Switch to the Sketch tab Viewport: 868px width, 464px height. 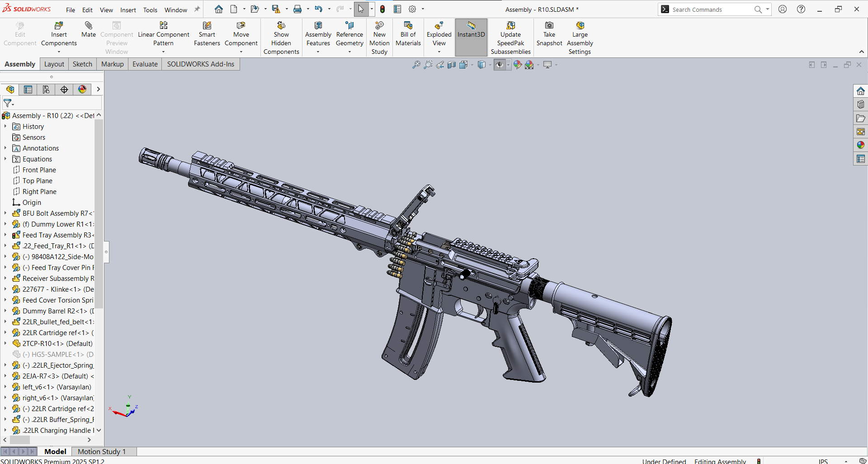pyautogui.click(x=82, y=64)
